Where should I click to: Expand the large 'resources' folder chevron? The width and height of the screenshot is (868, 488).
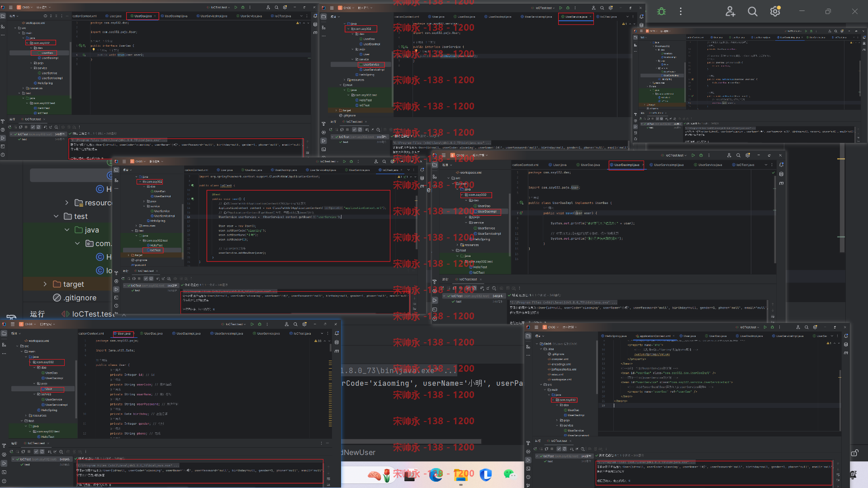pyautogui.click(x=66, y=203)
